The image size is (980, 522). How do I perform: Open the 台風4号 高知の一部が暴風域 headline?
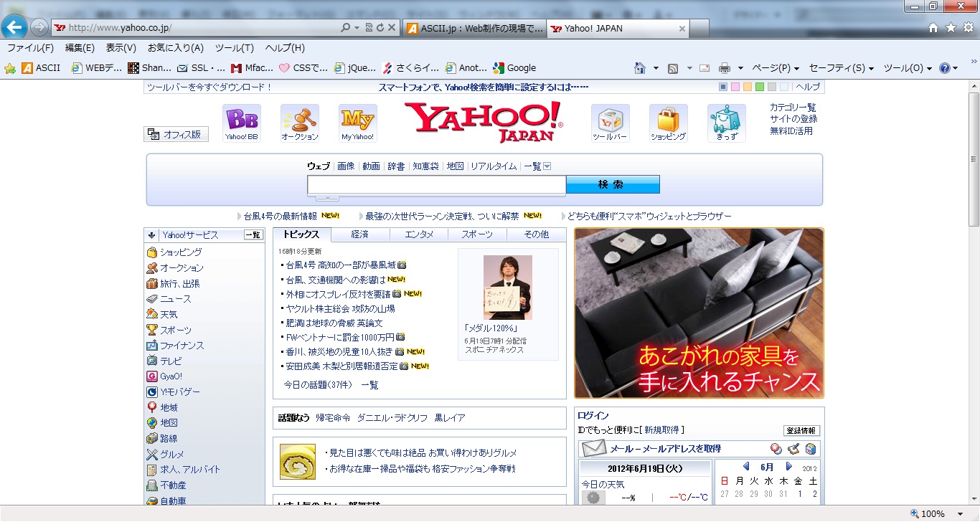coord(341,265)
